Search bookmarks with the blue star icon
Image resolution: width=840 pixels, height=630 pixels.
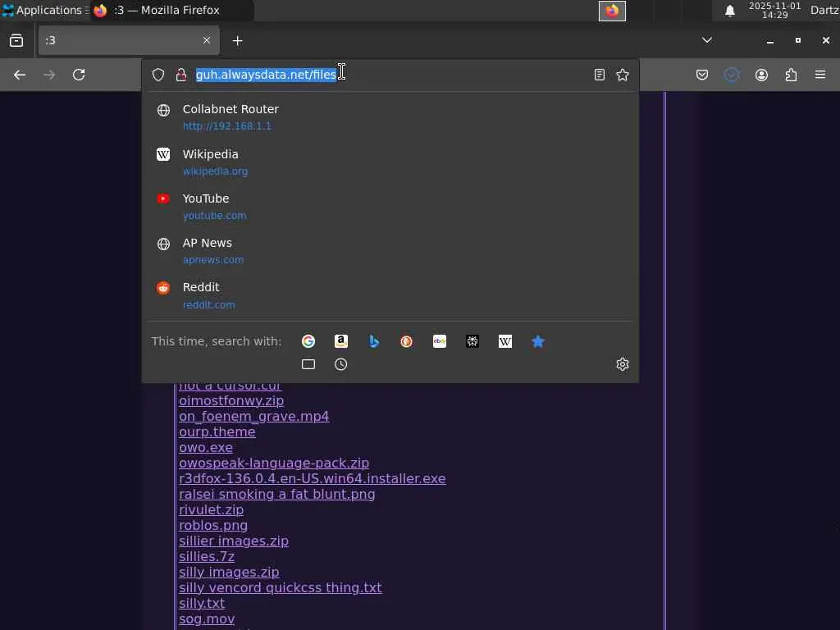(x=538, y=341)
